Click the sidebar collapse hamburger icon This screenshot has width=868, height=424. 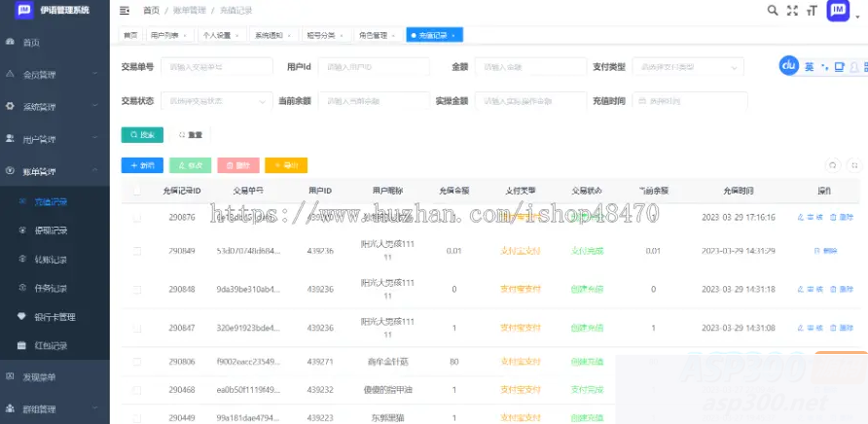[x=124, y=11]
